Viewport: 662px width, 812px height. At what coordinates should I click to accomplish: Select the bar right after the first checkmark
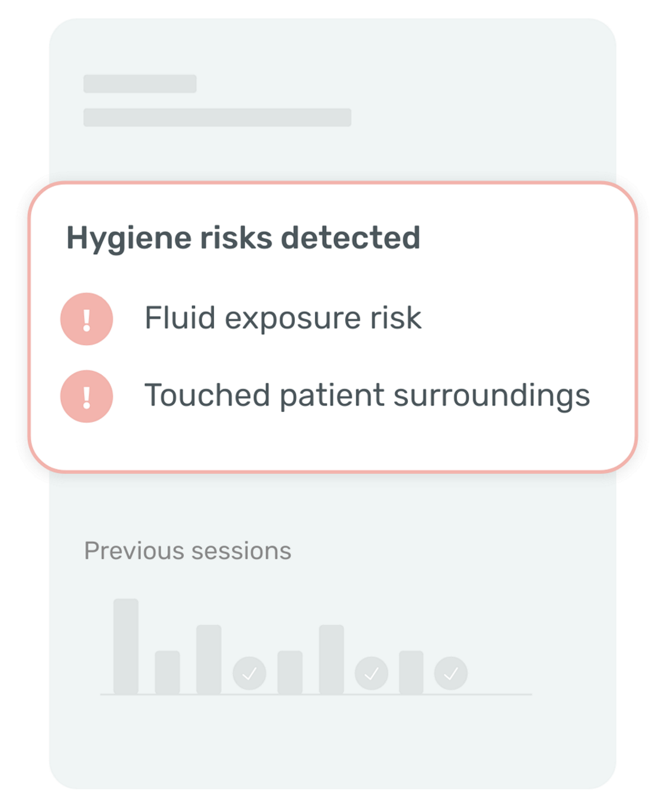[x=290, y=672]
